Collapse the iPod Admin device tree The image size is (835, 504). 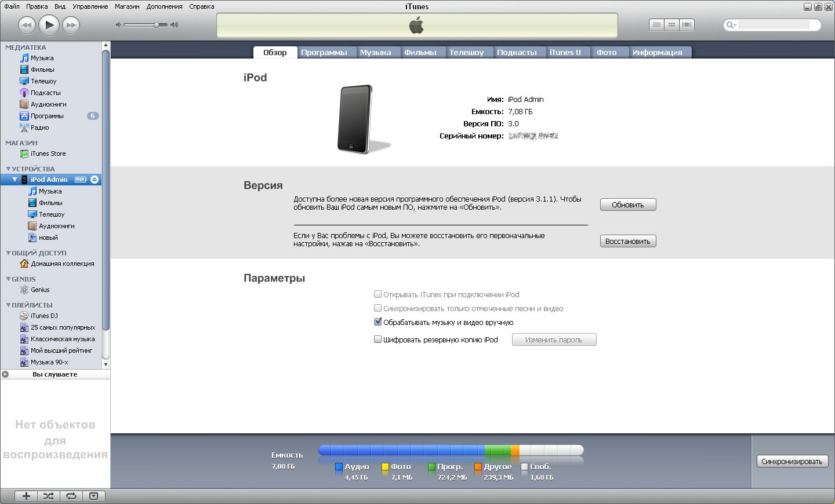pos(15,180)
